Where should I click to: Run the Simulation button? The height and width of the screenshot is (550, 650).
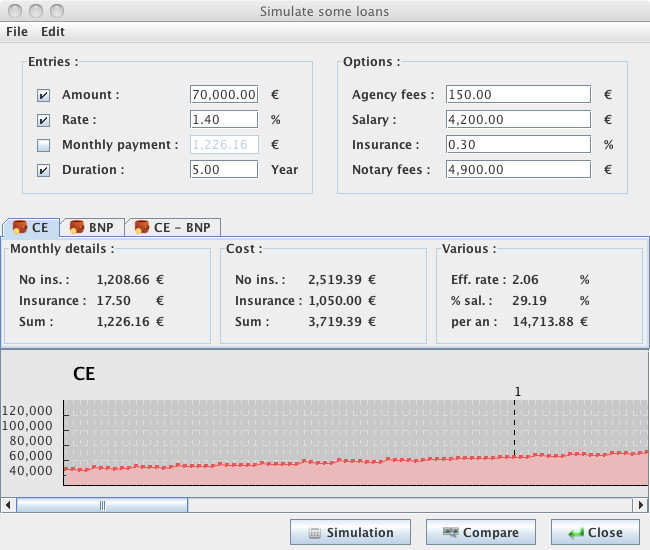coord(350,532)
